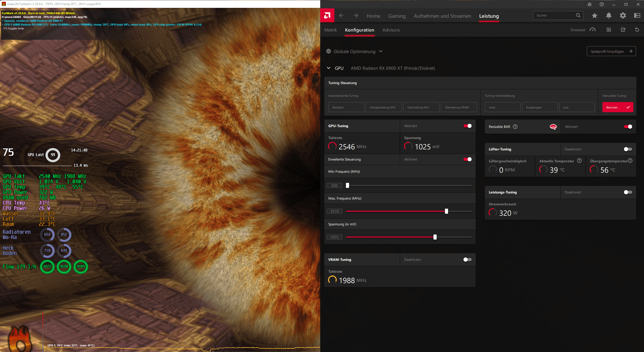This screenshot has width=644, height=352.
Task: Switch to the Advisors subtab
Action: 391,30
